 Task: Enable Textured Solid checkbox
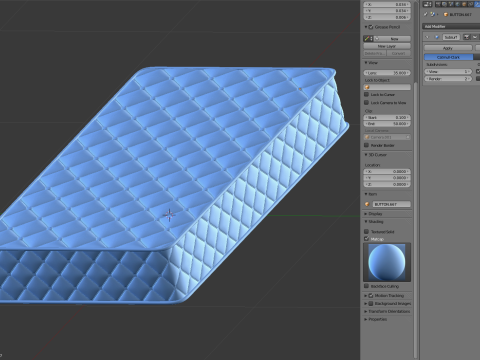point(366,231)
